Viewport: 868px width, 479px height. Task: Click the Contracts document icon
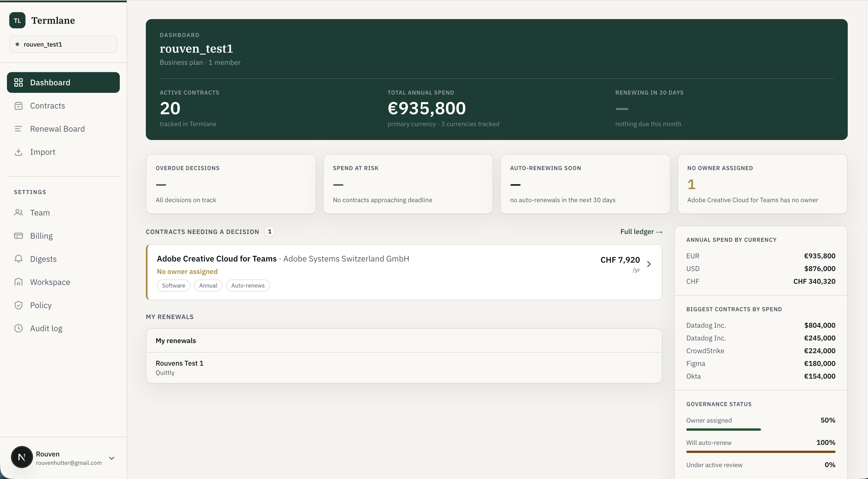pos(19,106)
